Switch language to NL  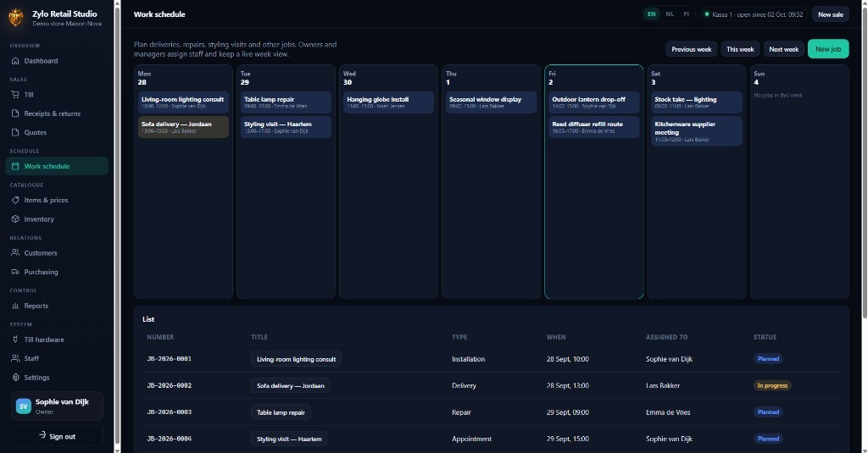(x=670, y=14)
